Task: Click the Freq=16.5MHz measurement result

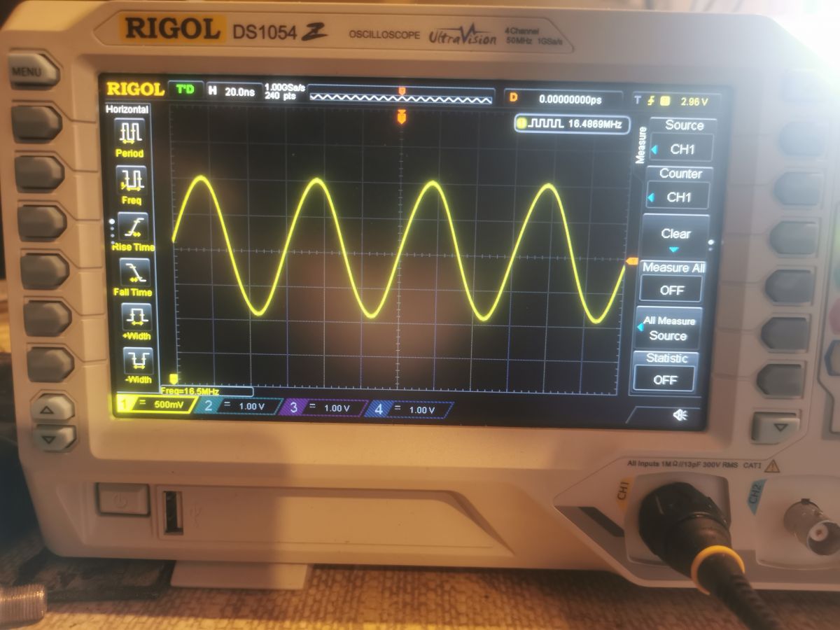Action: [206, 391]
